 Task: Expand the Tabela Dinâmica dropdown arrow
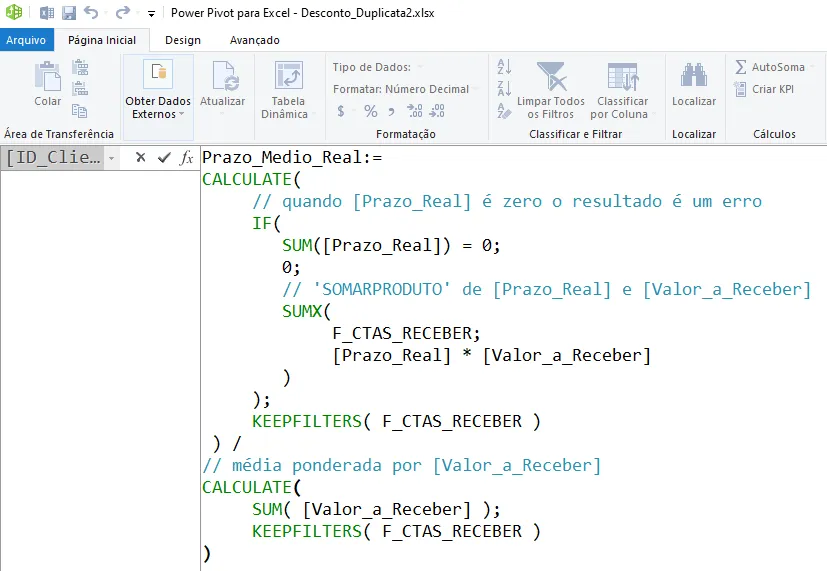click(x=314, y=114)
